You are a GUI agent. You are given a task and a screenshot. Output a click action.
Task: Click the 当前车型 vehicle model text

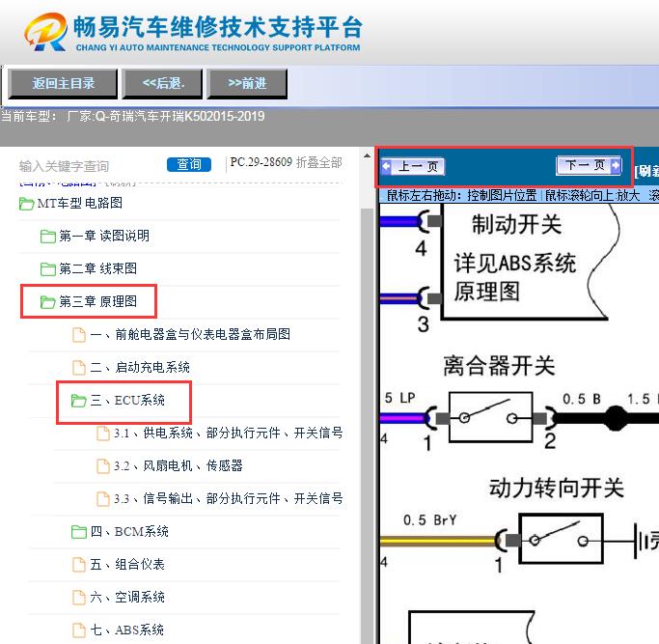pyautogui.click(x=132, y=116)
